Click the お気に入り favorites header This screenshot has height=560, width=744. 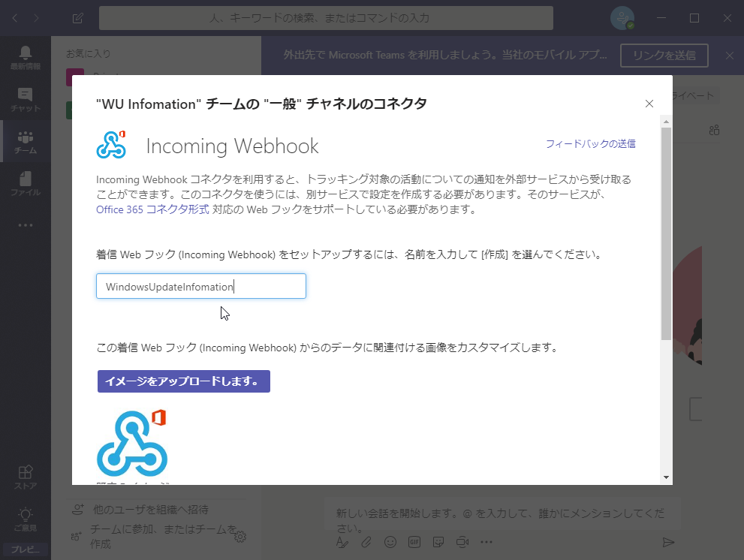[89, 53]
